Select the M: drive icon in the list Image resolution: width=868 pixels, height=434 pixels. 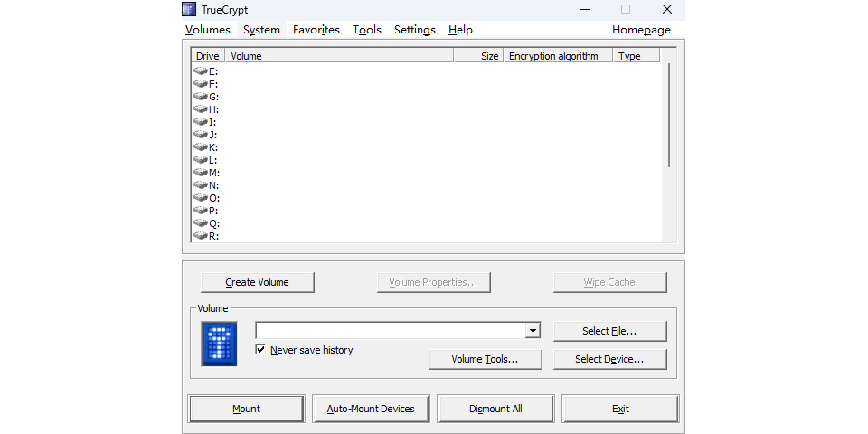coord(201,174)
